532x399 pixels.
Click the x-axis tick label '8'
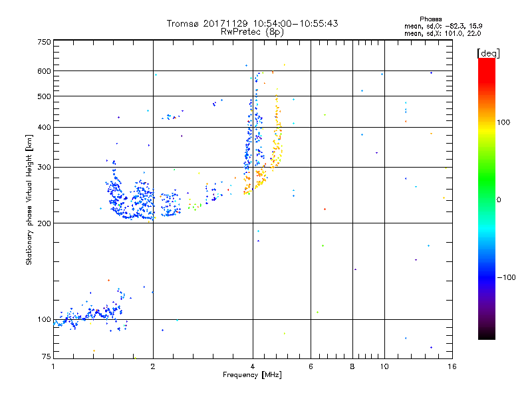coord(352,366)
